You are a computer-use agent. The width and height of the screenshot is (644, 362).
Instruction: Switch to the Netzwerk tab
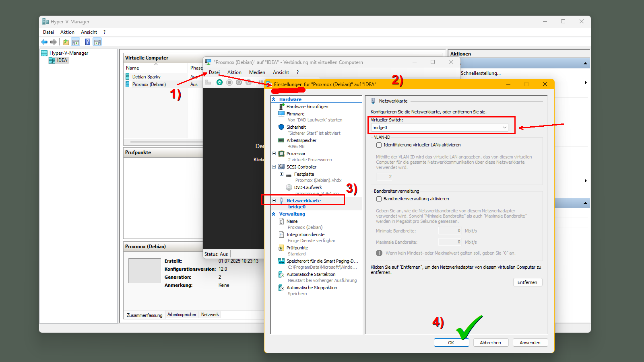click(210, 315)
